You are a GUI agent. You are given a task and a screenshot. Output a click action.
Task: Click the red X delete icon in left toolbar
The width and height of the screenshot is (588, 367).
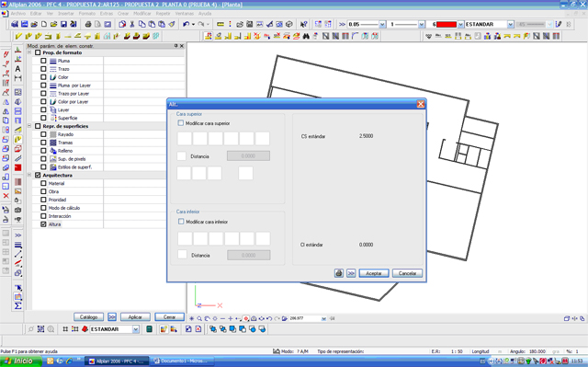(6, 196)
